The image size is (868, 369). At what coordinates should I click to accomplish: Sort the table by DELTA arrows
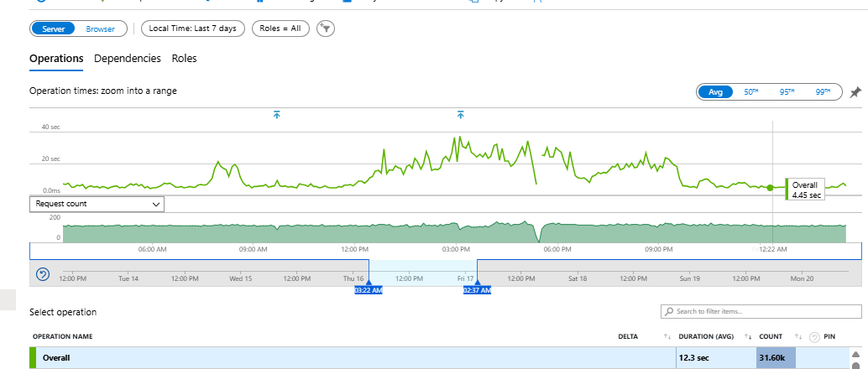667,336
